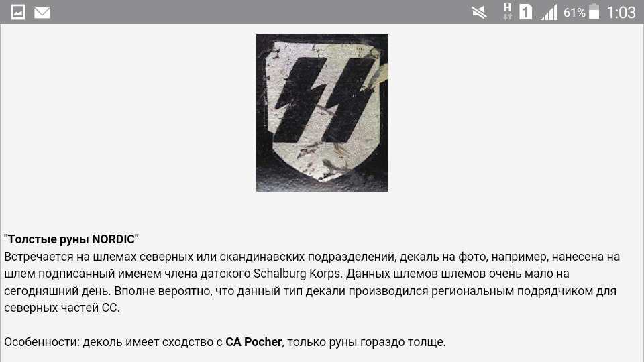The width and height of the screenshot is (644, 362).
Task: Tap the signal strength bars icon
Action: tap(549, 12)
